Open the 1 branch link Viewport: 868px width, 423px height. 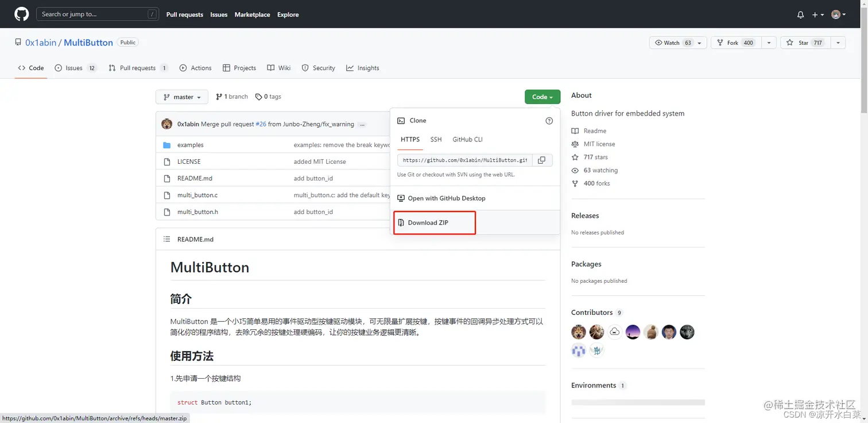pos(232,97)
